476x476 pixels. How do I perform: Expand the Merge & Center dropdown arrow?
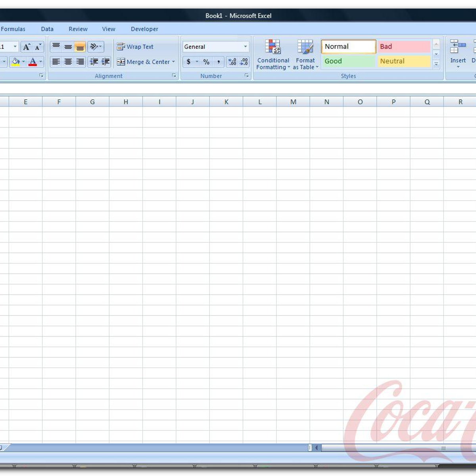click(x=173, y=62)
